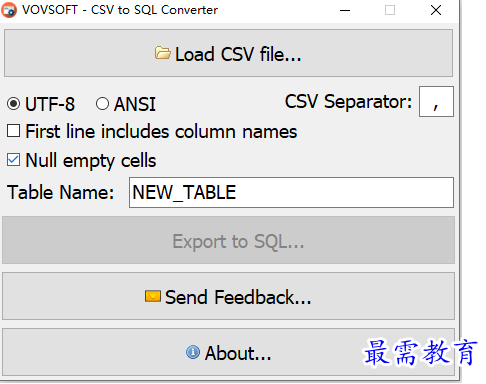
Task: Minimize the CSV to SQL Converter window
Action: coord(345,10)
